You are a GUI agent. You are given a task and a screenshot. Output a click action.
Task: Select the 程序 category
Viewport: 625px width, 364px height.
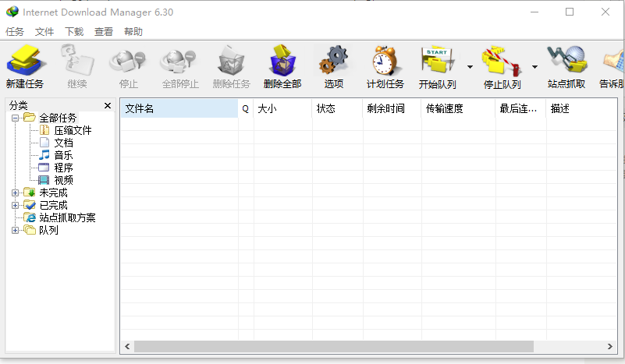click(x=63, y=168)
